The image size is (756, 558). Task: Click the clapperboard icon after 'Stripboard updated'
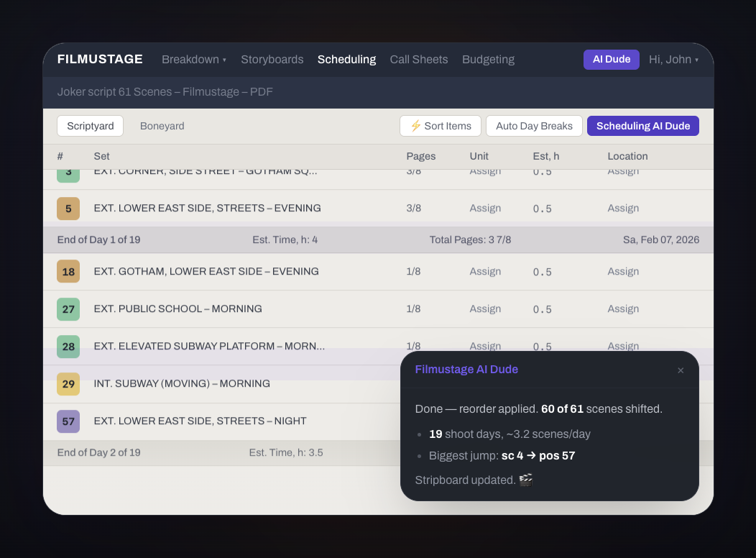point(525,480)
